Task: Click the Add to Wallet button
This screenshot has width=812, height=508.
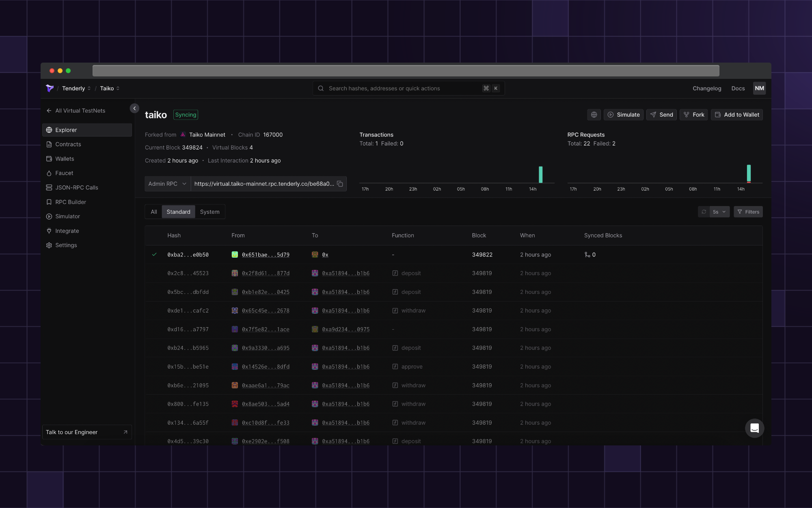Action: point(736,115)
